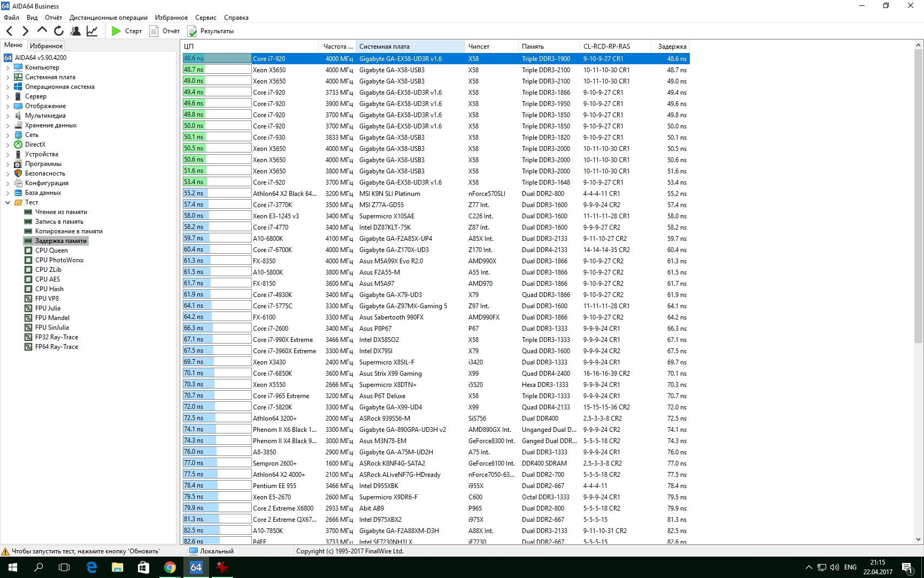Open the Результаты results button
924x578 pixels.
(211, 31)
